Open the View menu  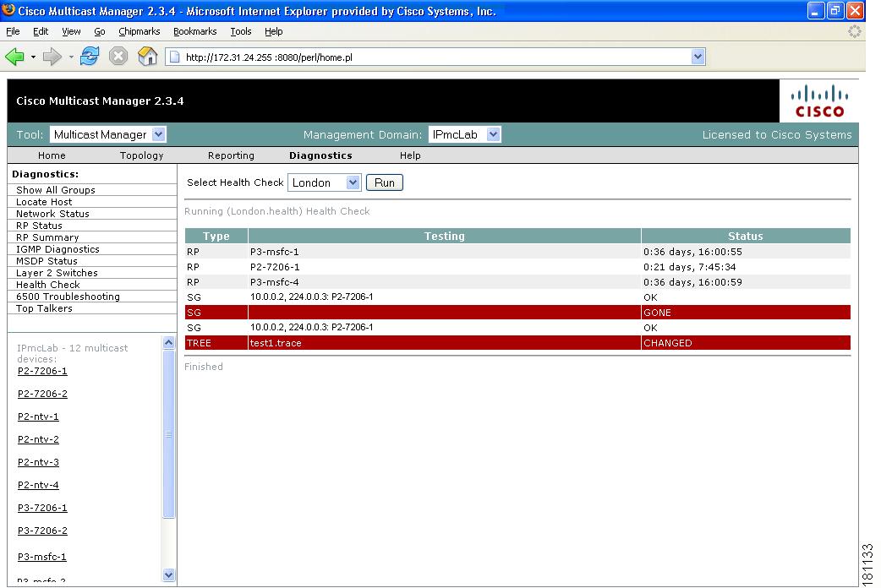click(x=71, y=31)
